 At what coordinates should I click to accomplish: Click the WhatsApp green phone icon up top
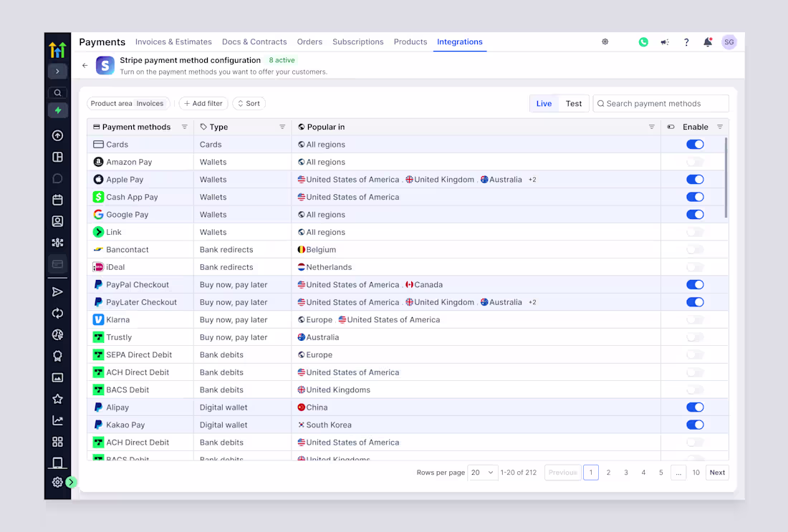[643, 42]
